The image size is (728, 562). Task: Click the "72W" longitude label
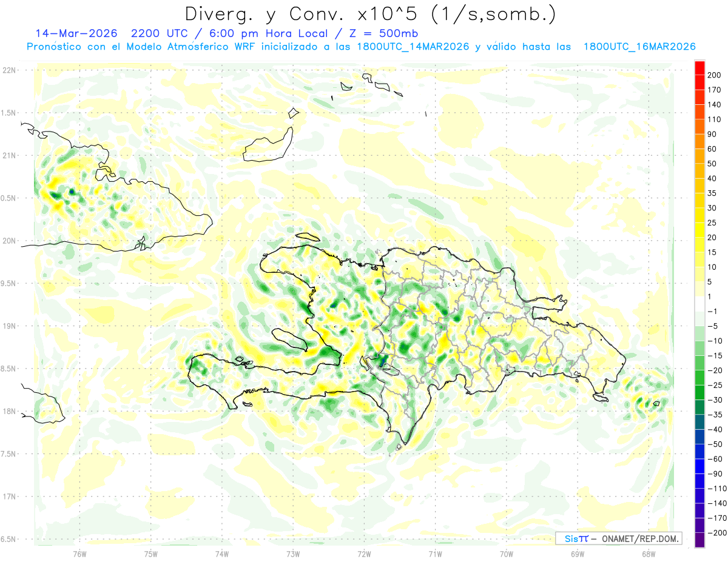coord(364,554)
